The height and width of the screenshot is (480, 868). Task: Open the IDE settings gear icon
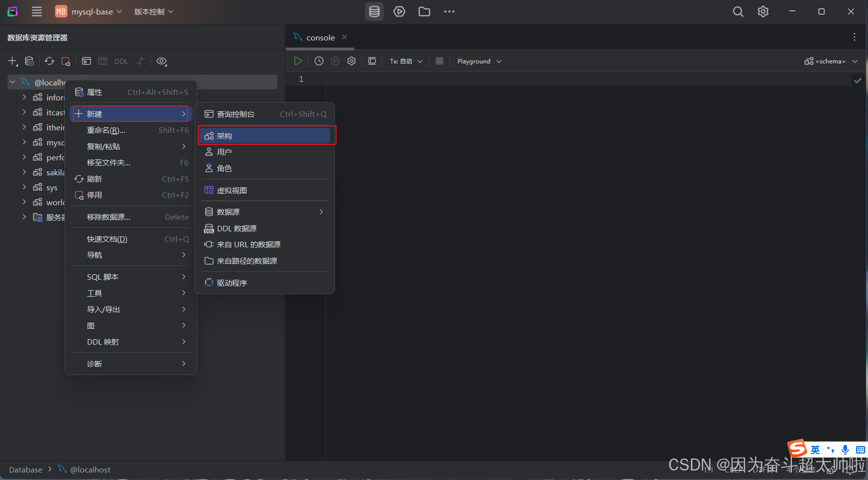763,11
